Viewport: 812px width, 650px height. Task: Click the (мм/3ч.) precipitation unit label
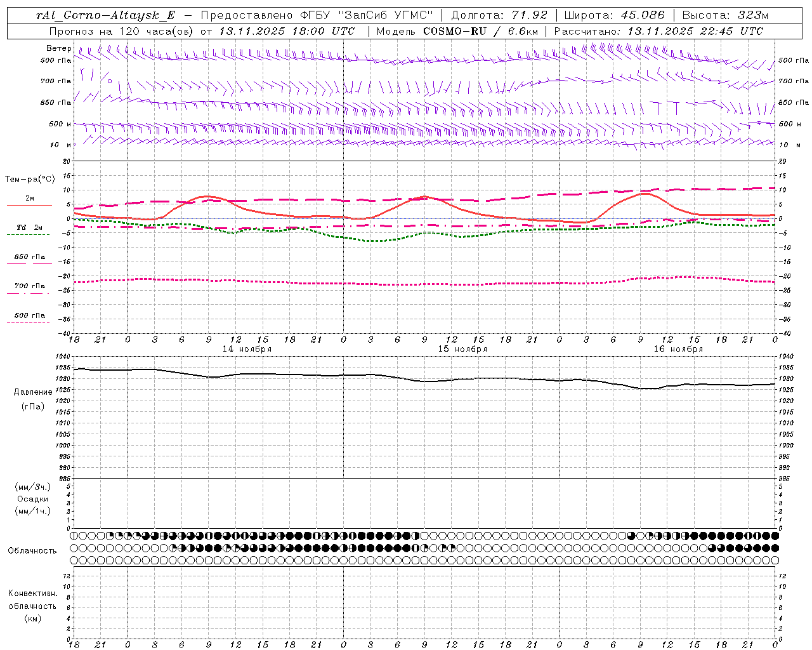(x=33, y=487)
